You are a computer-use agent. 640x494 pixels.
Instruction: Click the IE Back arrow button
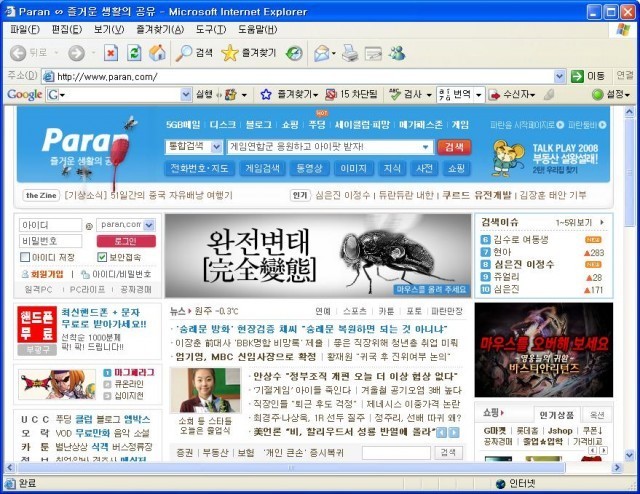[x=18, y=53]
